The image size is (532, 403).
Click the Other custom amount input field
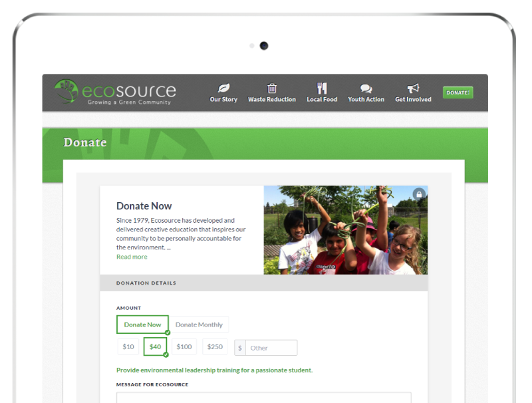point(271,348)
